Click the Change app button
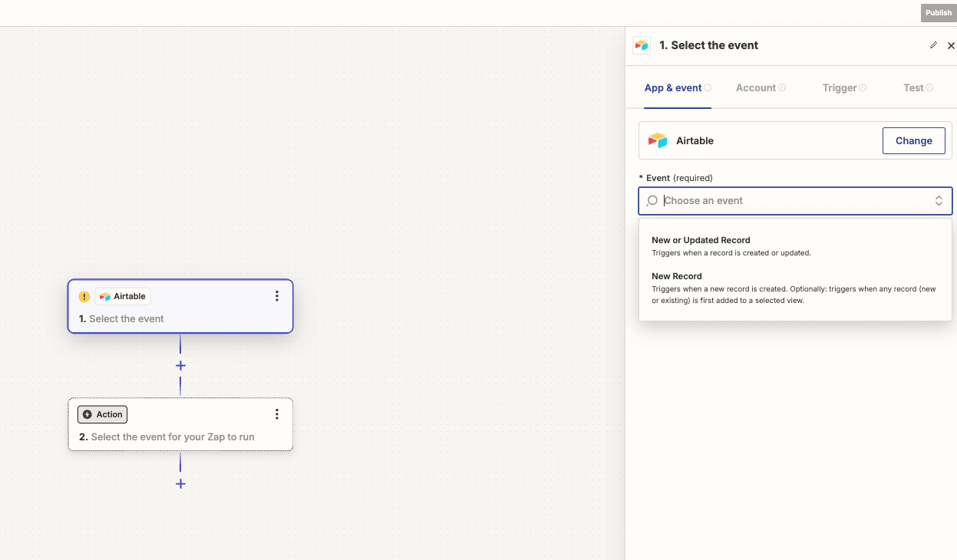957x560 pixels. point(913,141)
